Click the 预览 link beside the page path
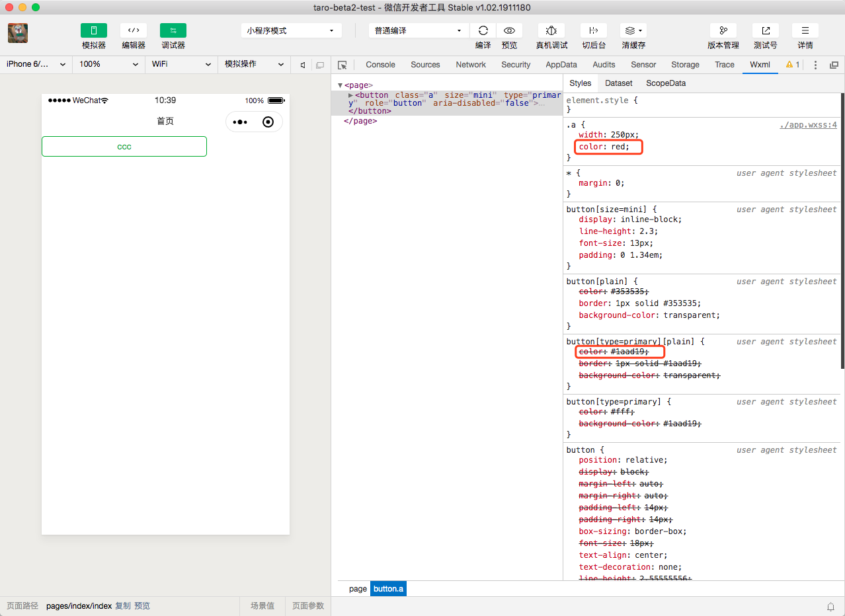The width and height of the screenshot is (845, 616). click(142, 606)
